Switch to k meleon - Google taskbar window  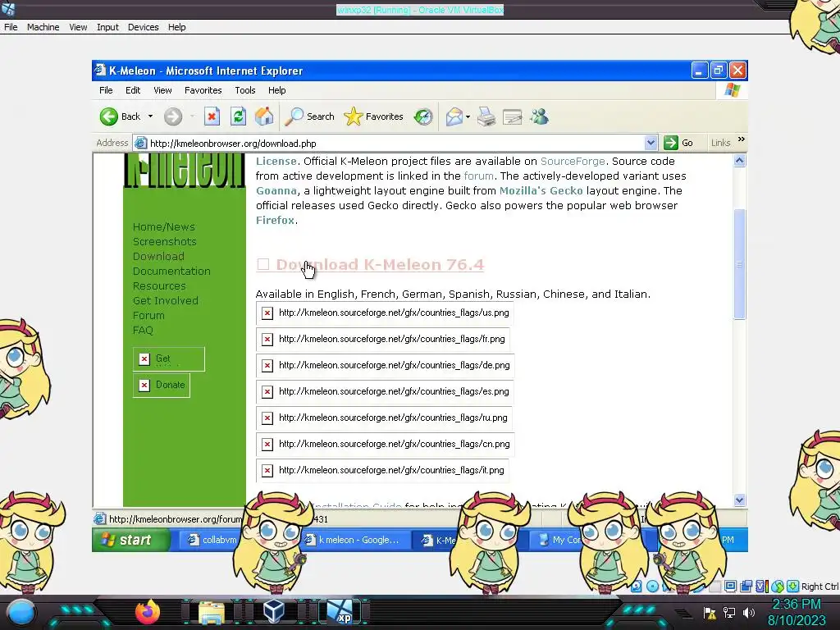click(x=356, y=540)
